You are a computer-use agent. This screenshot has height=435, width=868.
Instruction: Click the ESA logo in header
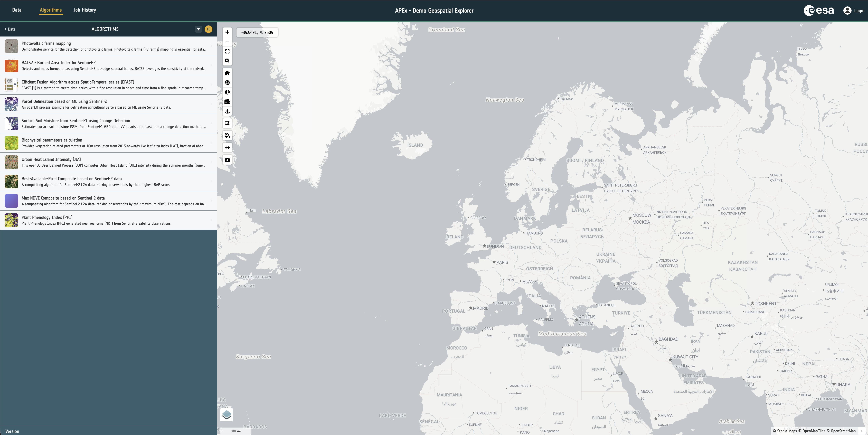point(819,11)
